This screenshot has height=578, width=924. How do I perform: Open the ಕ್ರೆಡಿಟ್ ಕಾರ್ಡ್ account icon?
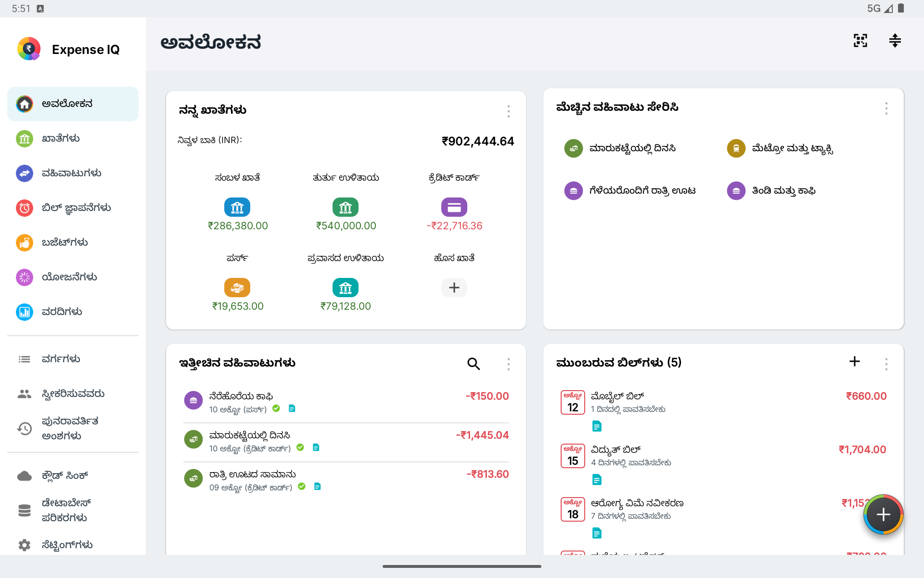tap(454, 207)
